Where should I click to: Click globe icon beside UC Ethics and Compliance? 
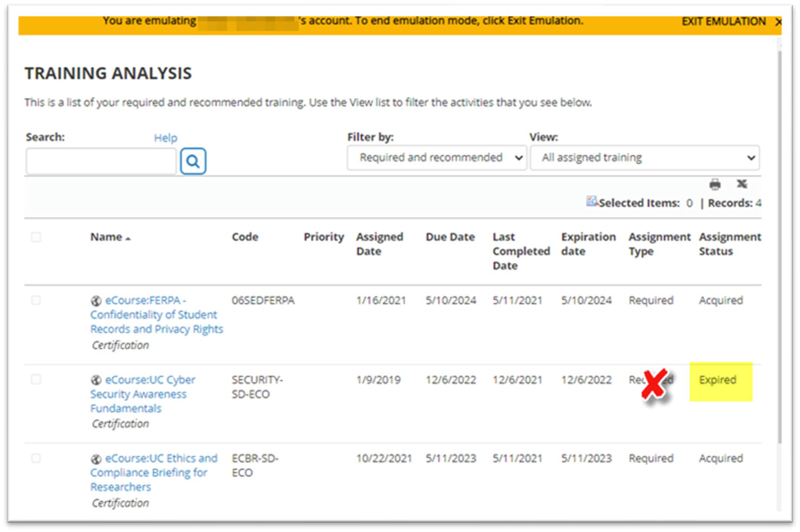click(x=96, y=459)
